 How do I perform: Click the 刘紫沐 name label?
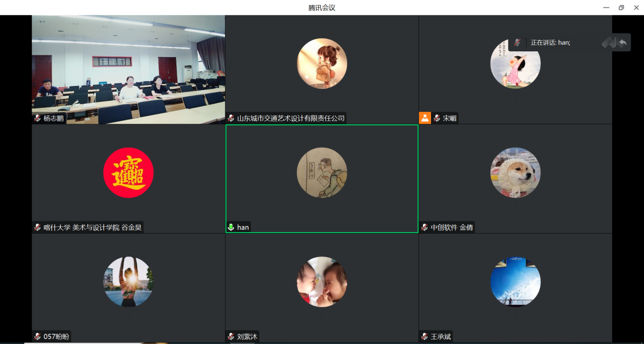pos(247,336)
